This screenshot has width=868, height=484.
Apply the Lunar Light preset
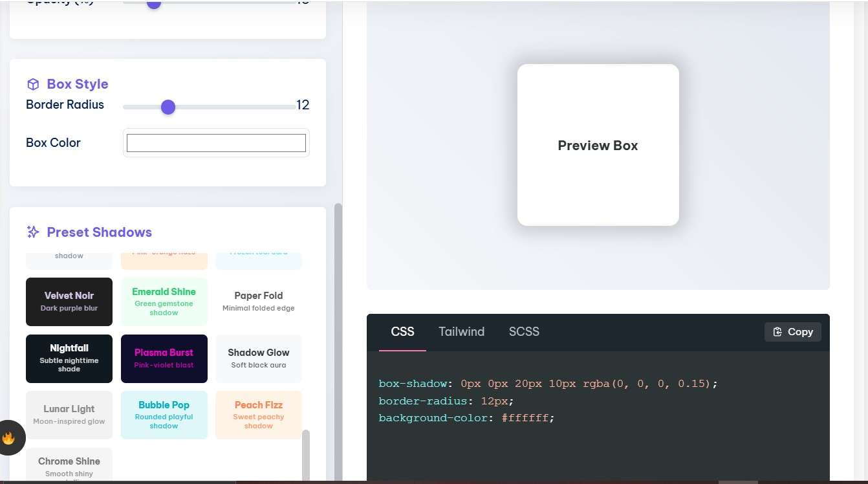click(69, 415)
